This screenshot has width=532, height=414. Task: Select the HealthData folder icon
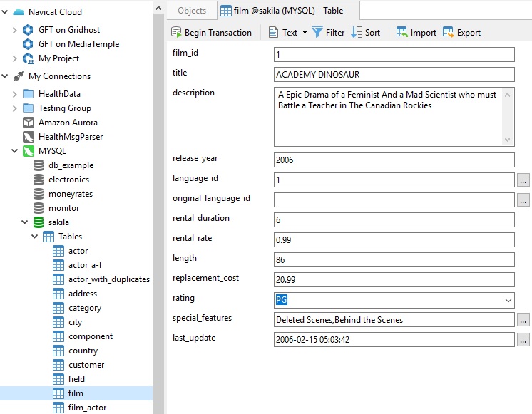pos(28,94)
